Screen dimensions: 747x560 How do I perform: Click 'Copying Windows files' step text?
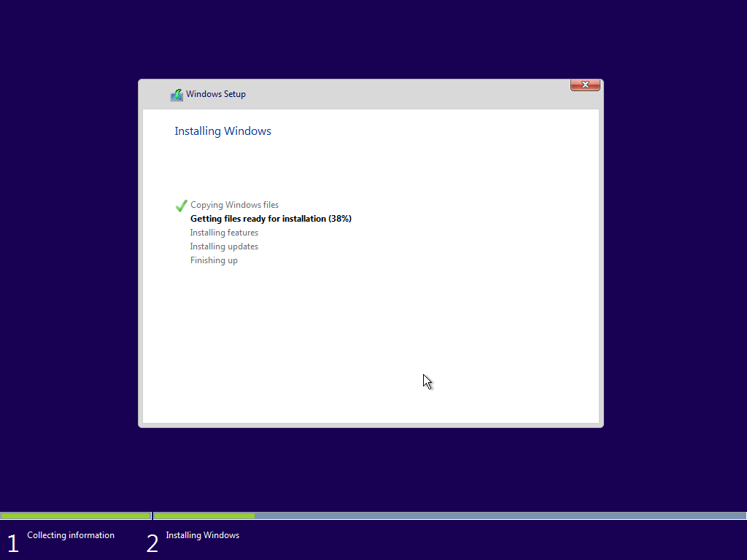pyautogui.click(x=234, y=205)
